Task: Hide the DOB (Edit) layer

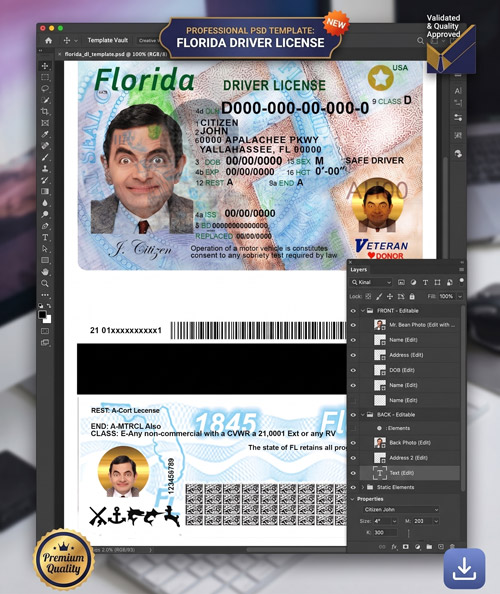Action: click(353, 370)
